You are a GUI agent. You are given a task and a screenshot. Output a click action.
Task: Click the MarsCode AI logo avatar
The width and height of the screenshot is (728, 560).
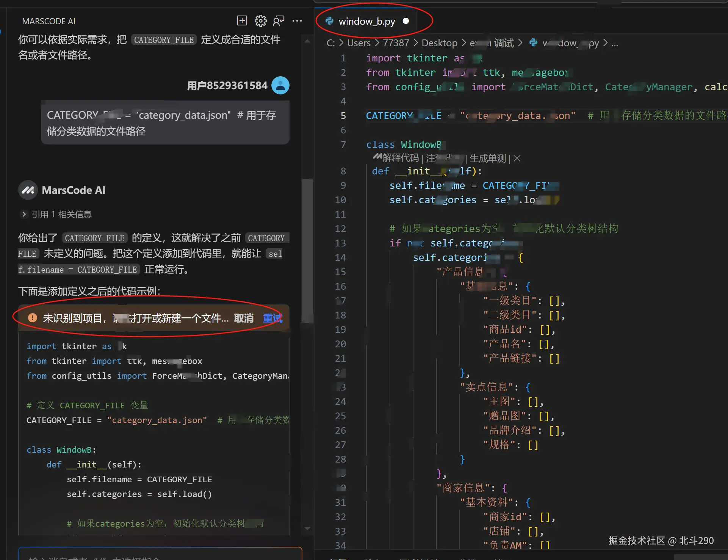28,190
